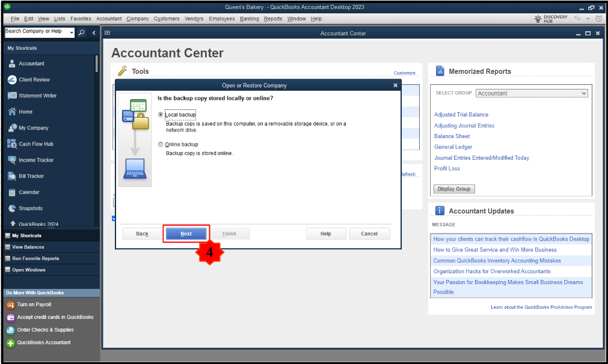The image size is (608, 364).
Task: Open the Banking menu
Action: [x=249, y=19]
